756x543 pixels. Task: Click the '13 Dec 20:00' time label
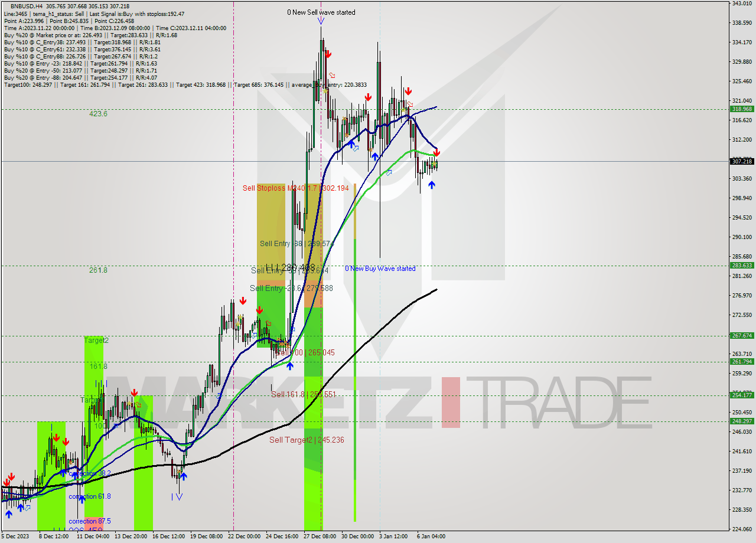pos(131,537)
